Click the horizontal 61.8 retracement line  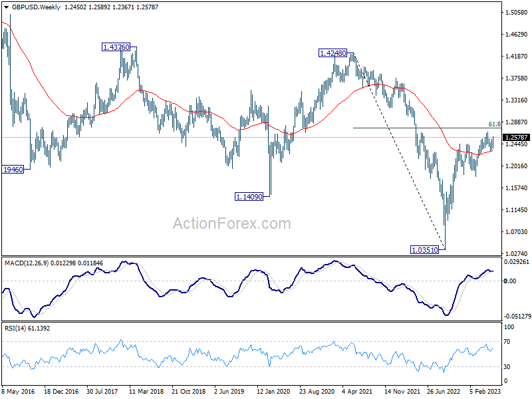(427, 128)
